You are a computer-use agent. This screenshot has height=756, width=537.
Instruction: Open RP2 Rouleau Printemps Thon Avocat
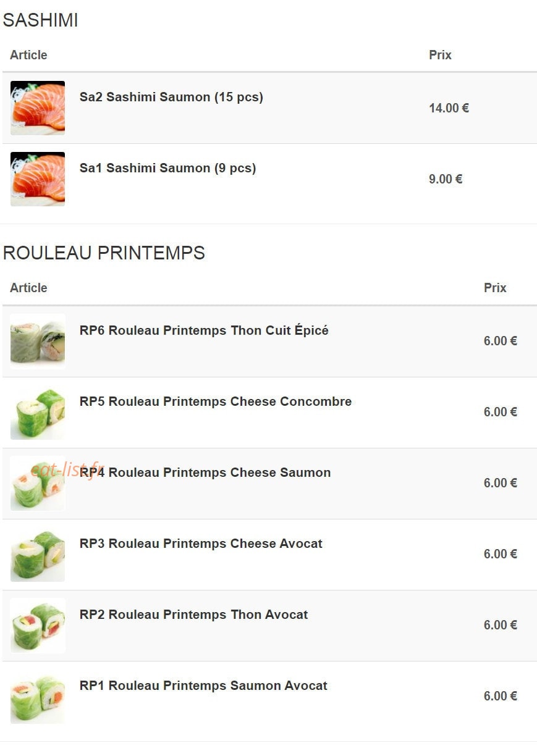(x=193, y=615)
